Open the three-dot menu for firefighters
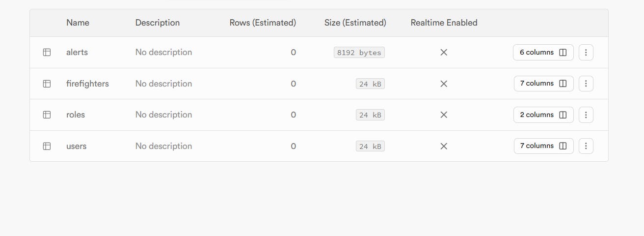644x236 pixels. pos(586,84)
